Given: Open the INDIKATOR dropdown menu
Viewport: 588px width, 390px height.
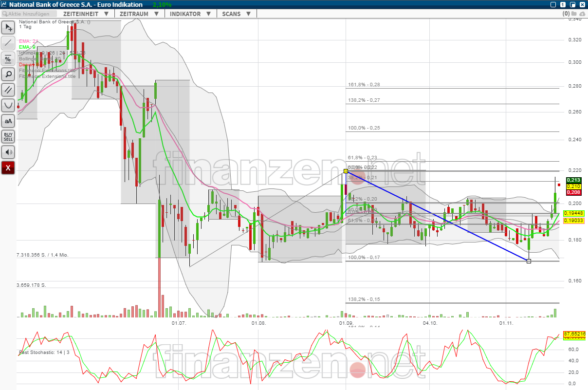Looking at the screenshot, I should [190, 14].
